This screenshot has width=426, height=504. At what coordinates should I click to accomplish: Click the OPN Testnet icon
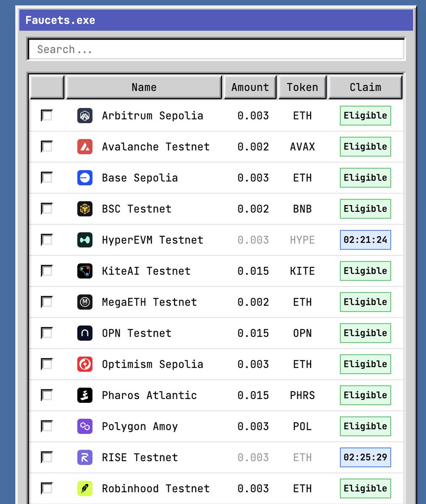85,333
